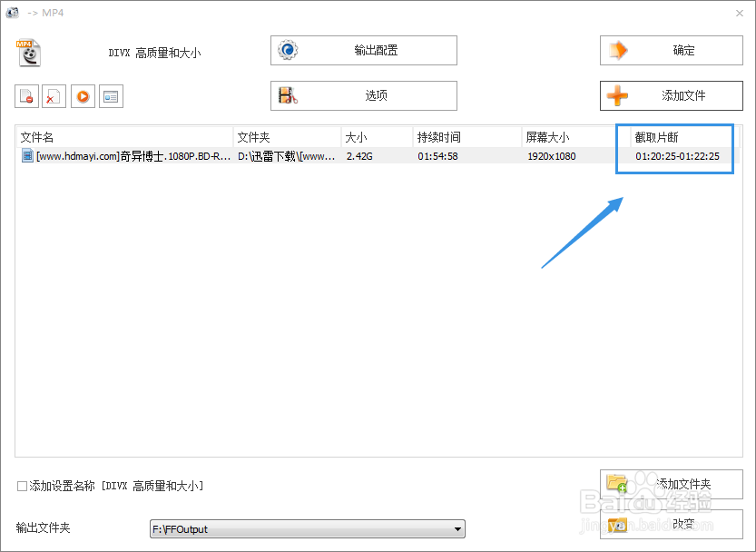Click the duration 01:54:58 cell

tap(437, 156)
